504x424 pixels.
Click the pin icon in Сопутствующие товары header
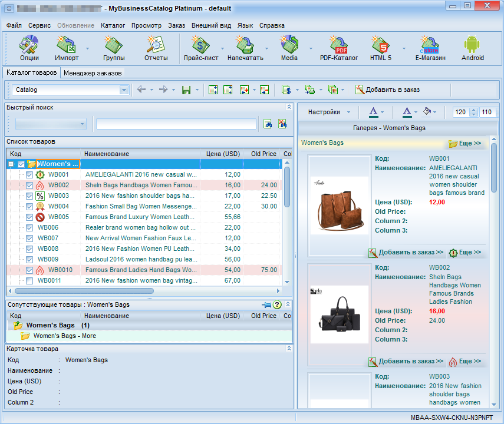click(266, 304)
